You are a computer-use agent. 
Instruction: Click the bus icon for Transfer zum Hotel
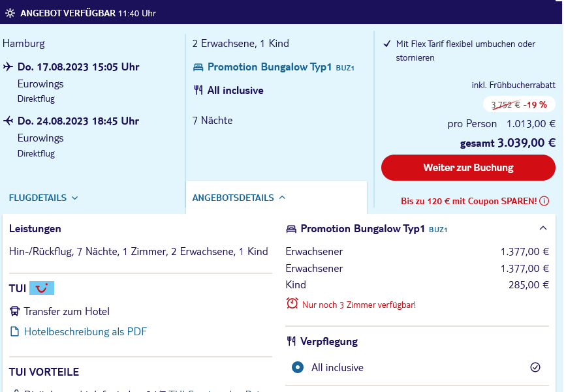click(x=14, y=311)
